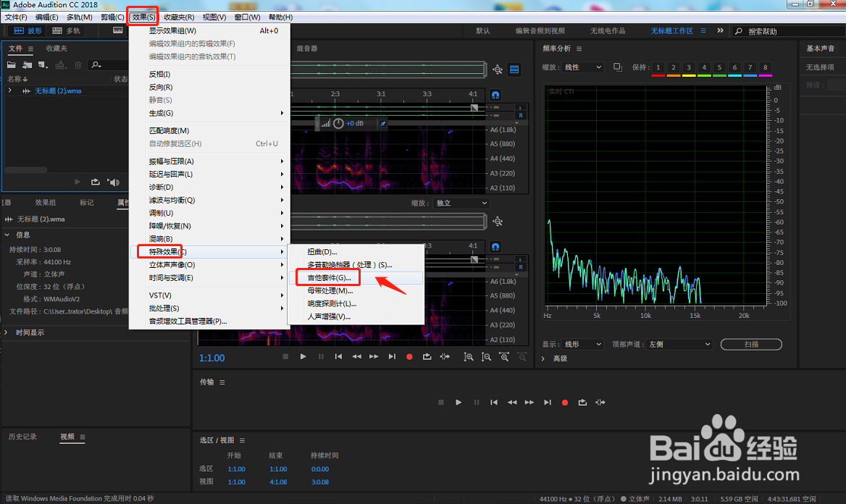Screen dimensions: 846x504
Task: Toggle hold button 3 in frequency analysis
Action: point(688,67)
